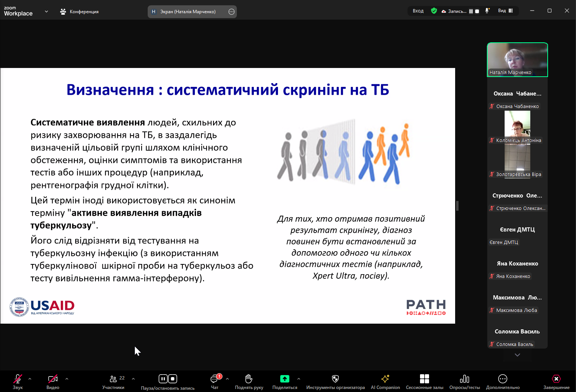
Task: Open the Участники participants list
Action: pyautogui.click(x=113, y=379)
